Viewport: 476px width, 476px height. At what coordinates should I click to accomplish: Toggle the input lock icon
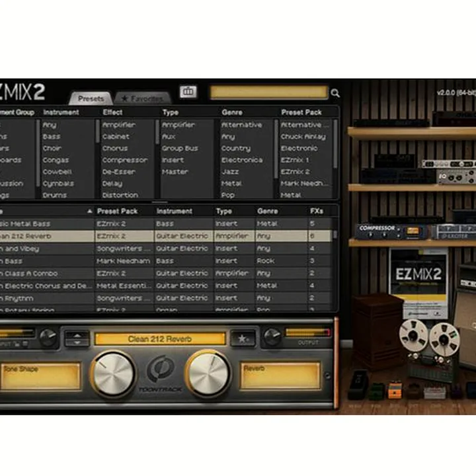point(17,344)
